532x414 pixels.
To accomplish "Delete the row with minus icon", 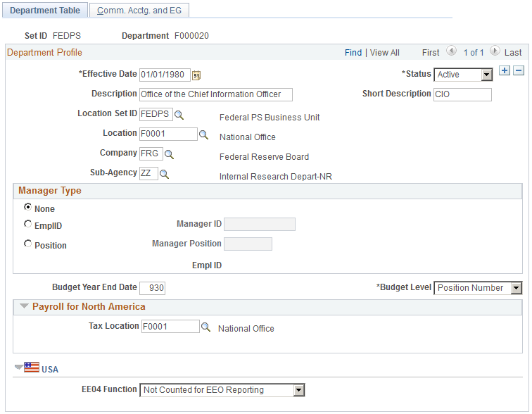I will [519, 70].
